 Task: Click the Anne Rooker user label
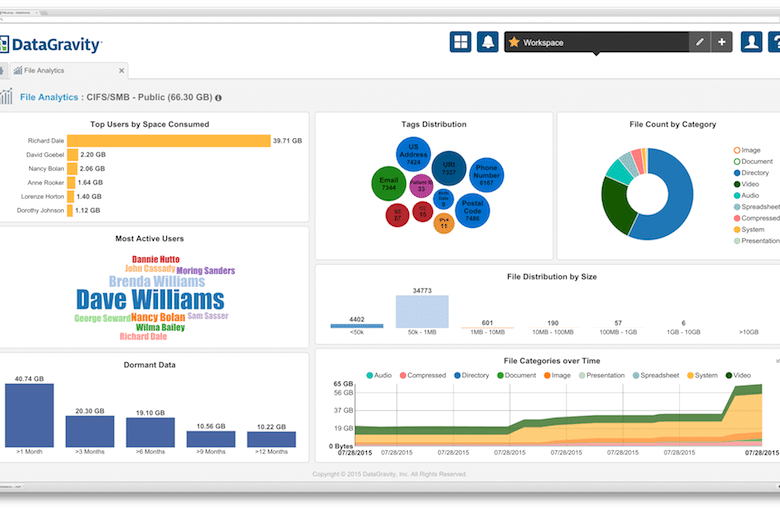tap(46, 183)
